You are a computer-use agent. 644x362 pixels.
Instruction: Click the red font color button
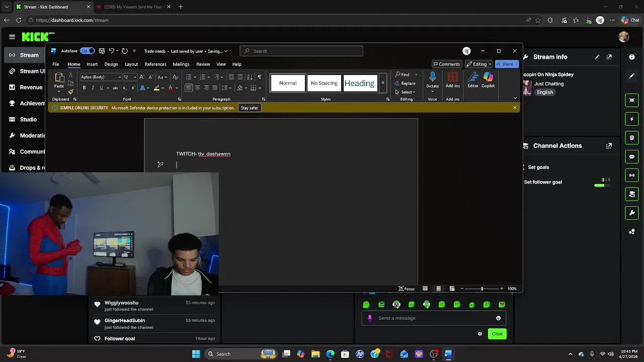(171, 88)
